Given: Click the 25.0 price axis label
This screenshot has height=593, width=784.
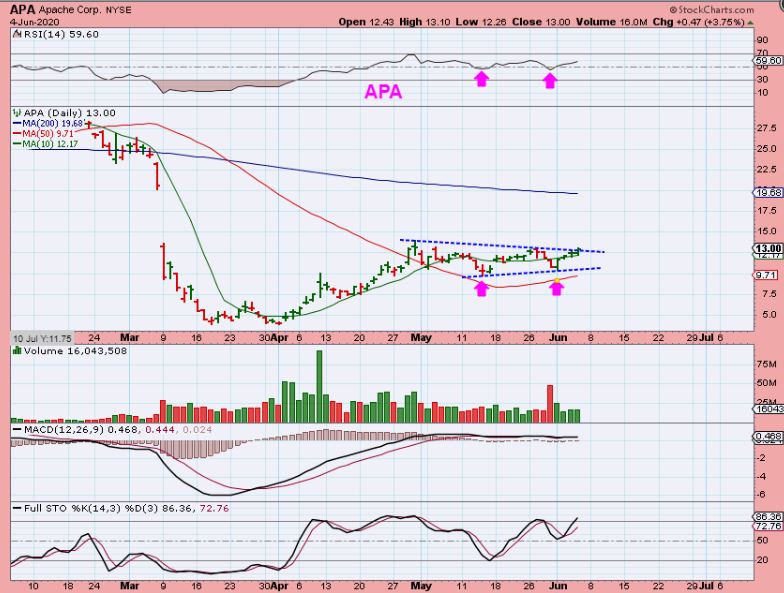Looking at the screenshot, I should [766, 149].
